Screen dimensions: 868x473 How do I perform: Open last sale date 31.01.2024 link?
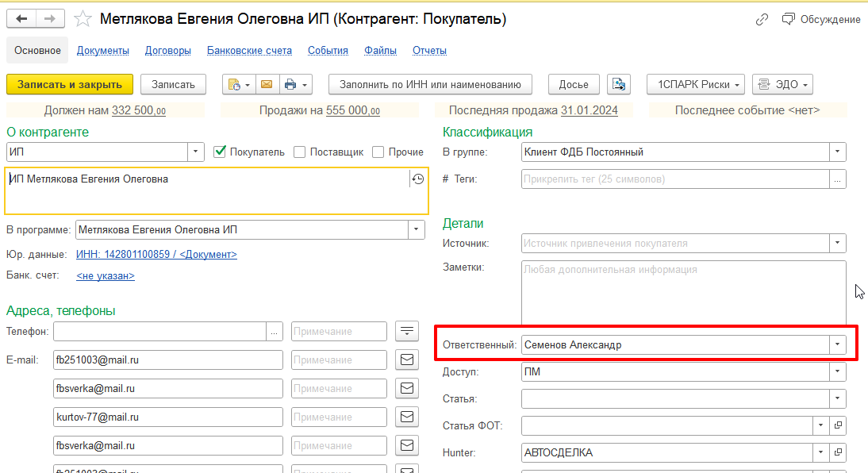tap(589, 110)
